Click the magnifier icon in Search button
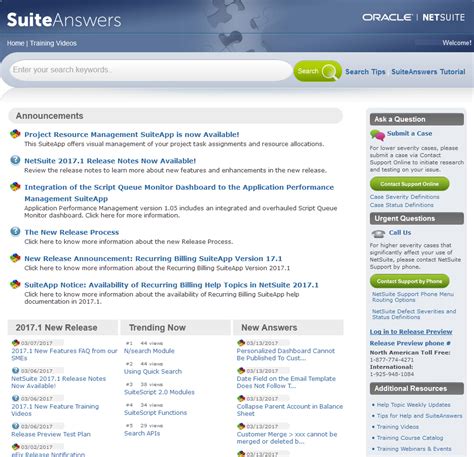The image size is (474, 457). click(x=330, y=71)
